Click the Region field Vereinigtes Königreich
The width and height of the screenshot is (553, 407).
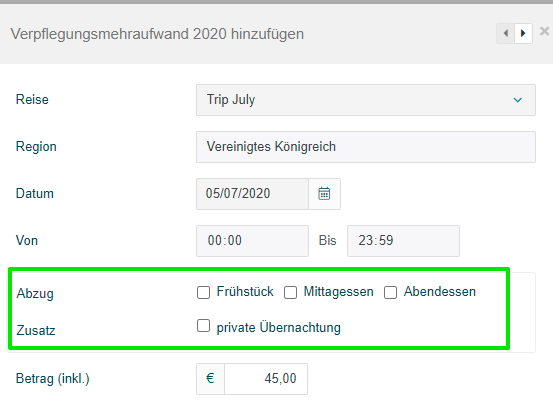pyautogui.click(x=366, y=147)
